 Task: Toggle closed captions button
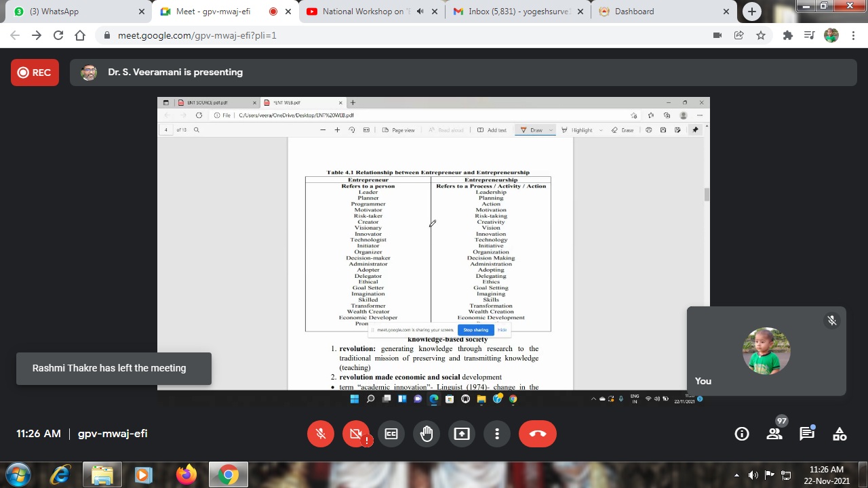click(391, 434)
